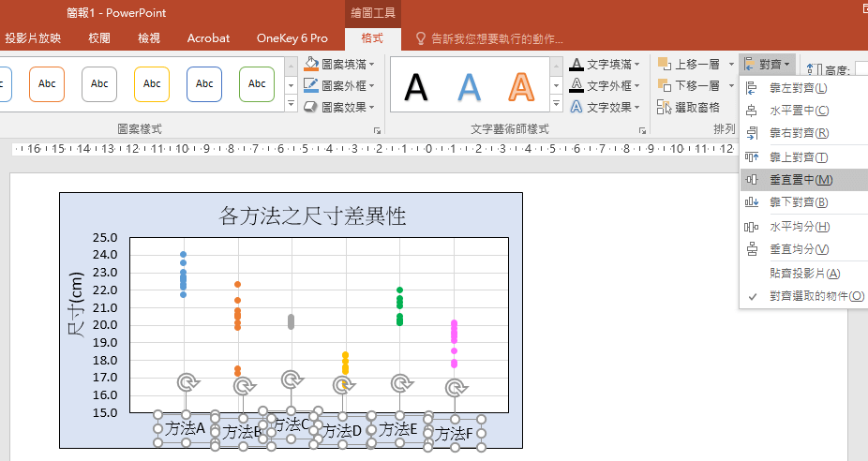Switch to the OneKey 6 Pro tab
Screen dimensions: 868x461
point(292,38)
